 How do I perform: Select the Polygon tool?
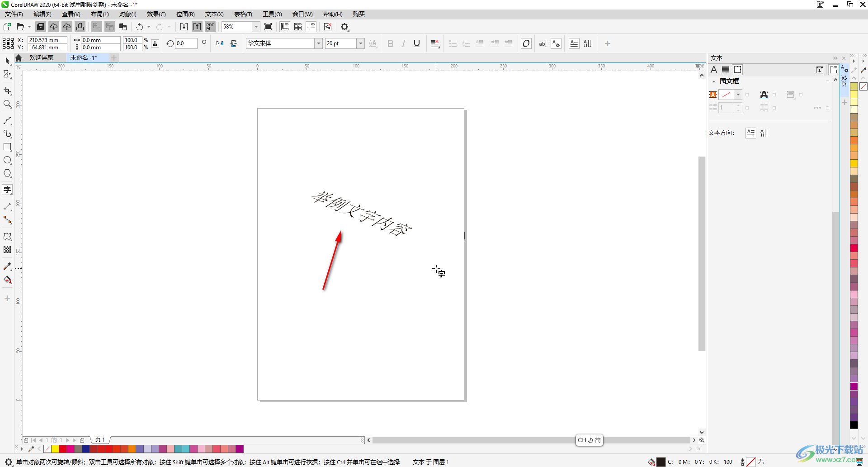pyautogui.click(x=7, y=173)
